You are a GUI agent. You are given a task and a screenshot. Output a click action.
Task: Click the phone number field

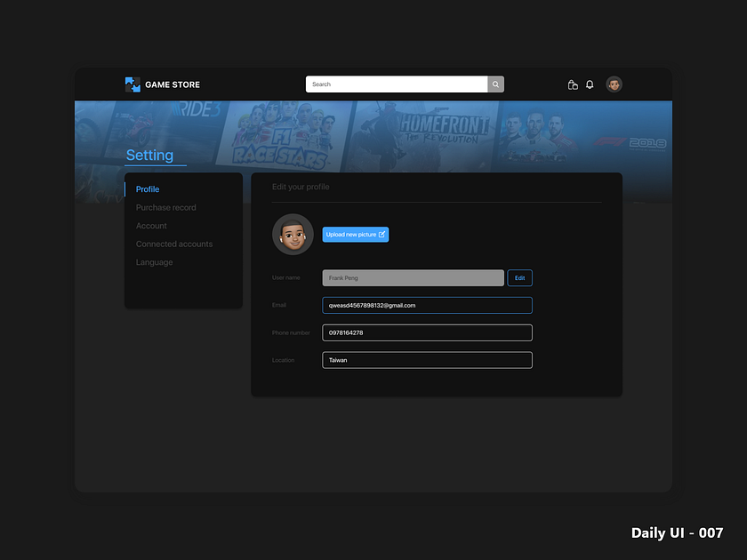(x=427, y=332)
